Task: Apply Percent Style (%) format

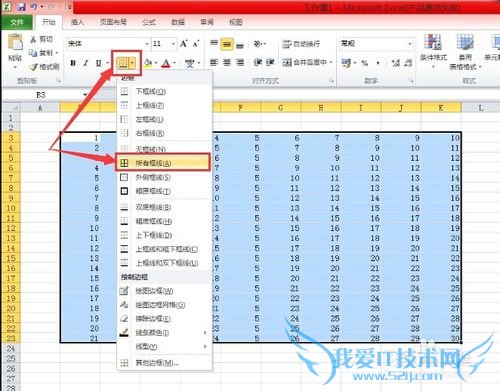Action: [365, 63]
